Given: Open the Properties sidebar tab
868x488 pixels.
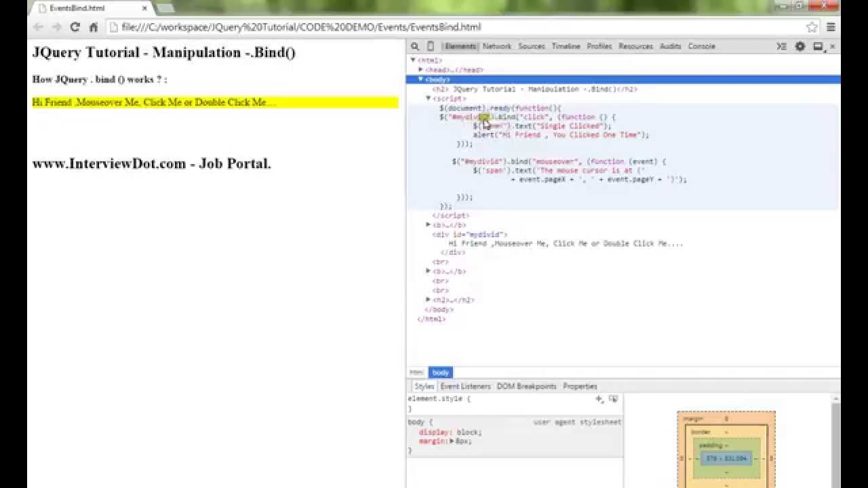Looking at the screenshot, I should pos(580,386).
